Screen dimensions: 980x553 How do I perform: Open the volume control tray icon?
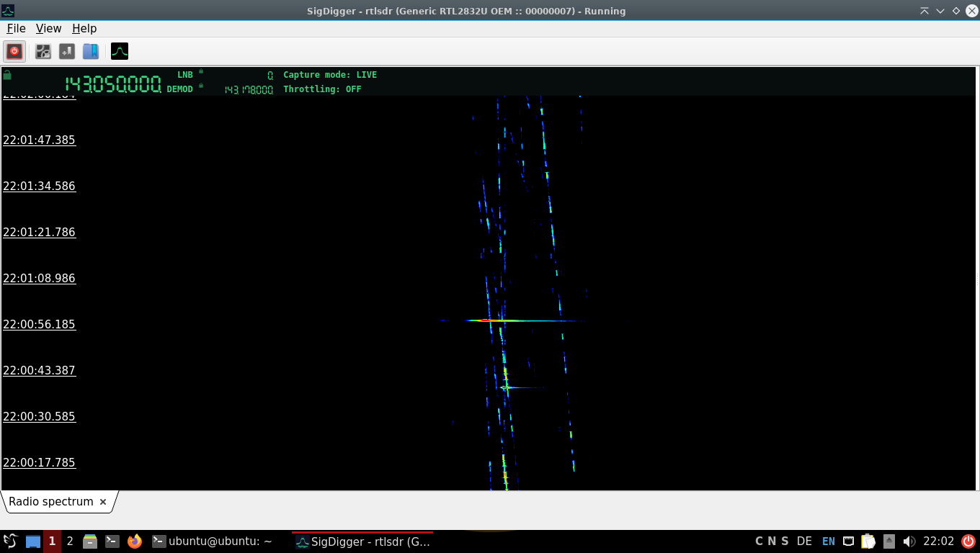[909, 541]
